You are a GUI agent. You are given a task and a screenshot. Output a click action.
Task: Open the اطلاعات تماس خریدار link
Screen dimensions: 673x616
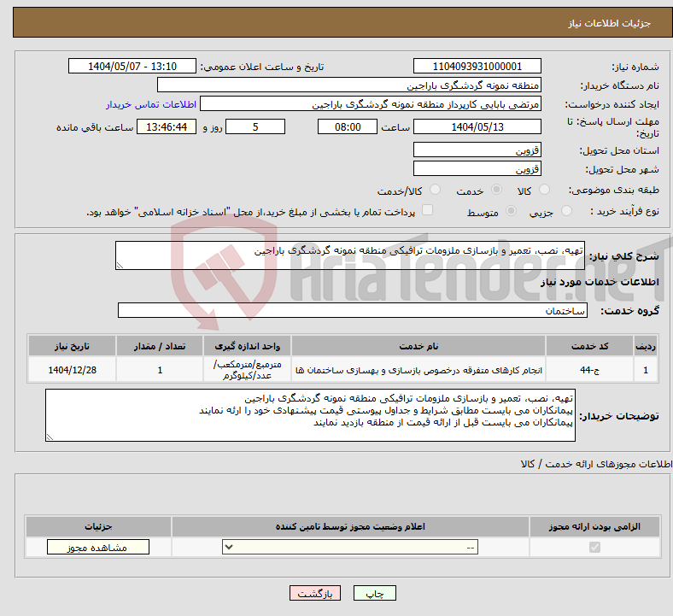[151, 104]
